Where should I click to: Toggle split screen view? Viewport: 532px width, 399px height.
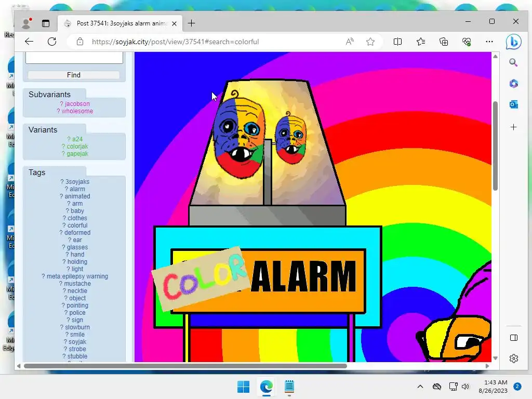tap(397, 42)
